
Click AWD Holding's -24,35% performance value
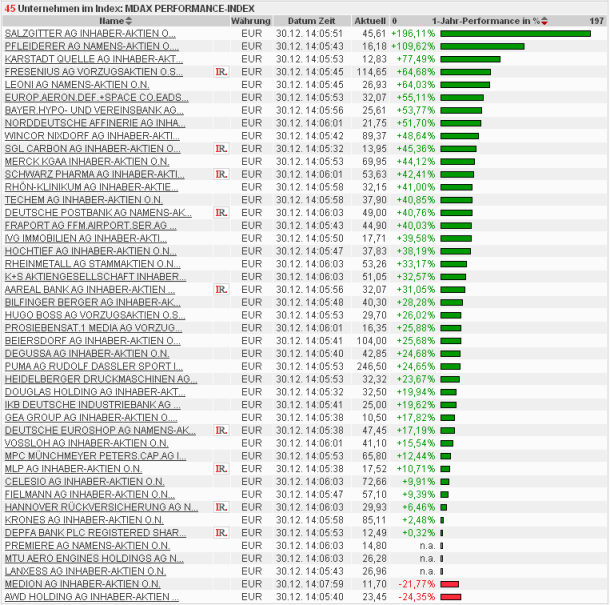click(417, 597)
